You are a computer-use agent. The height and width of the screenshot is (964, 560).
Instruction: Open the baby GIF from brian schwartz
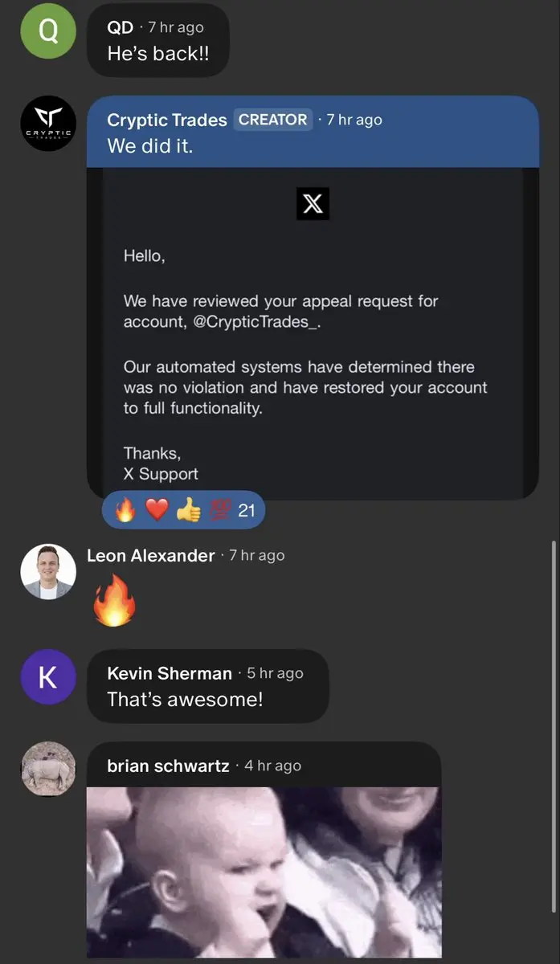(264, 872)
